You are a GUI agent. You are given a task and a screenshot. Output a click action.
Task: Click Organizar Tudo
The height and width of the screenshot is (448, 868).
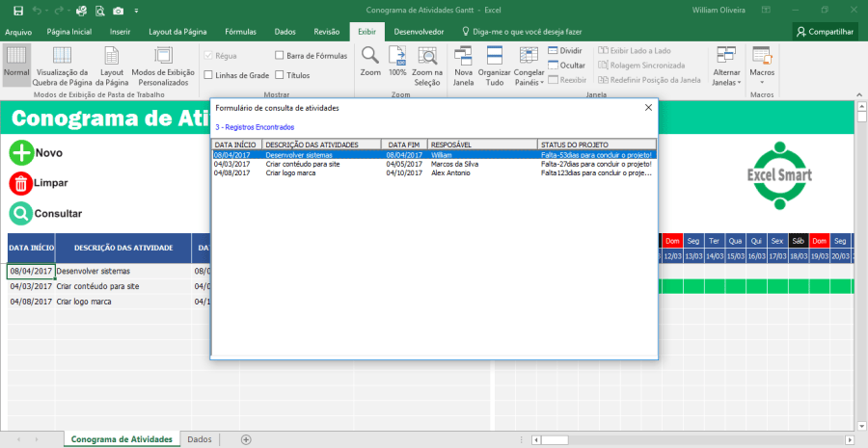coord(495,66)
